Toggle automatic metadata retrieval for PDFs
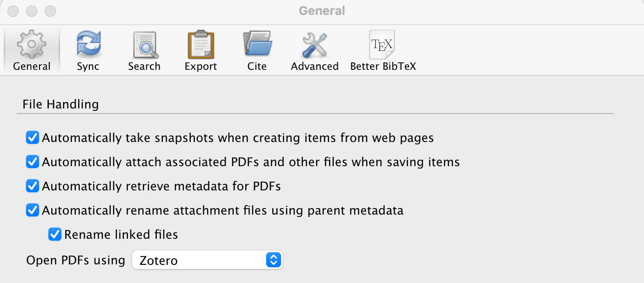 [x=33, y=186]
